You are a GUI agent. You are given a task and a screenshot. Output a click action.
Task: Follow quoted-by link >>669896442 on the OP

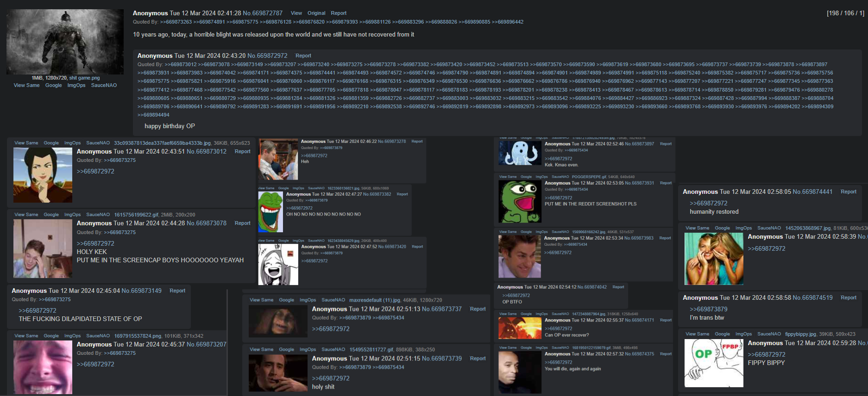(508, 22)
